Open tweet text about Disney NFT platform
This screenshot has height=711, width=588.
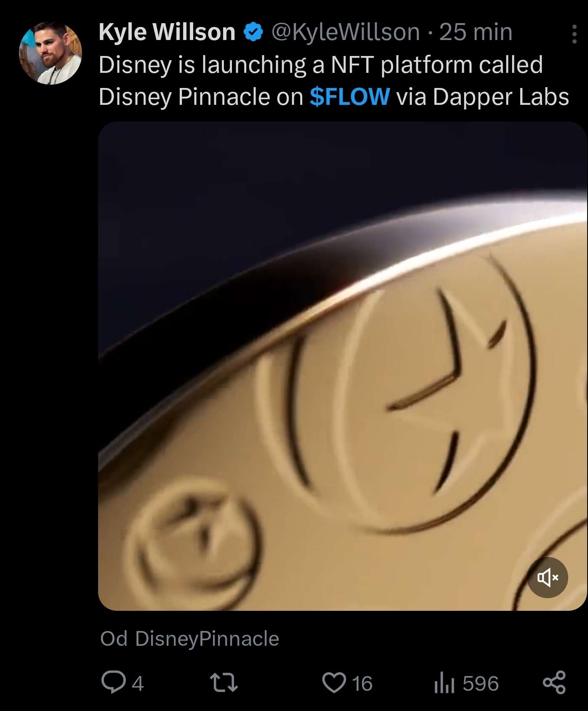(320, 65)
